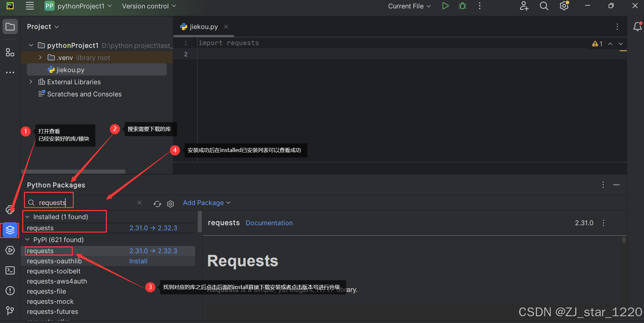Collapse pythonProject1 root folder
644x323 pixels.
click(31, 45)
